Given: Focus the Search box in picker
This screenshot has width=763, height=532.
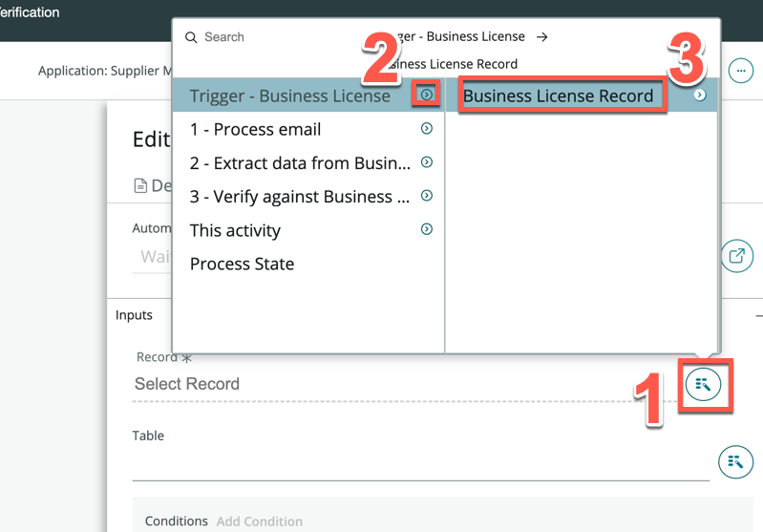Looking at the screenshot, I should (x=267, y=37).
